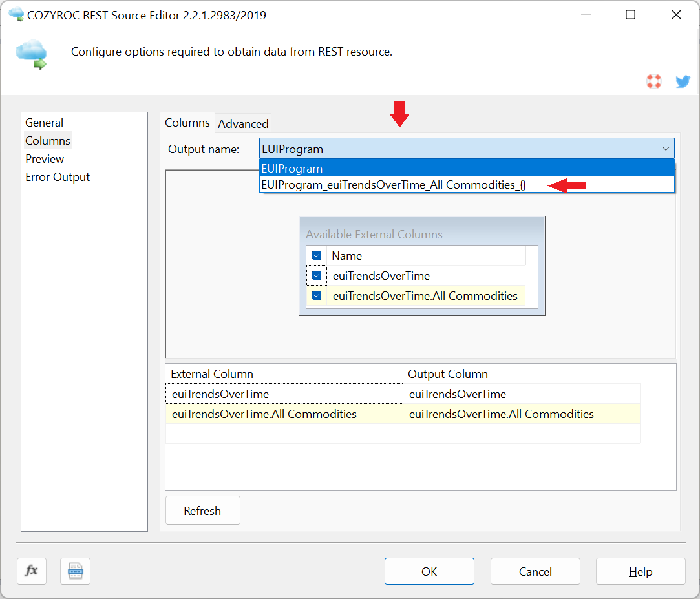The height and width of the screenshot is (599, 700).
Task: Maximize the editor window
Action: (x=630, y=15)
